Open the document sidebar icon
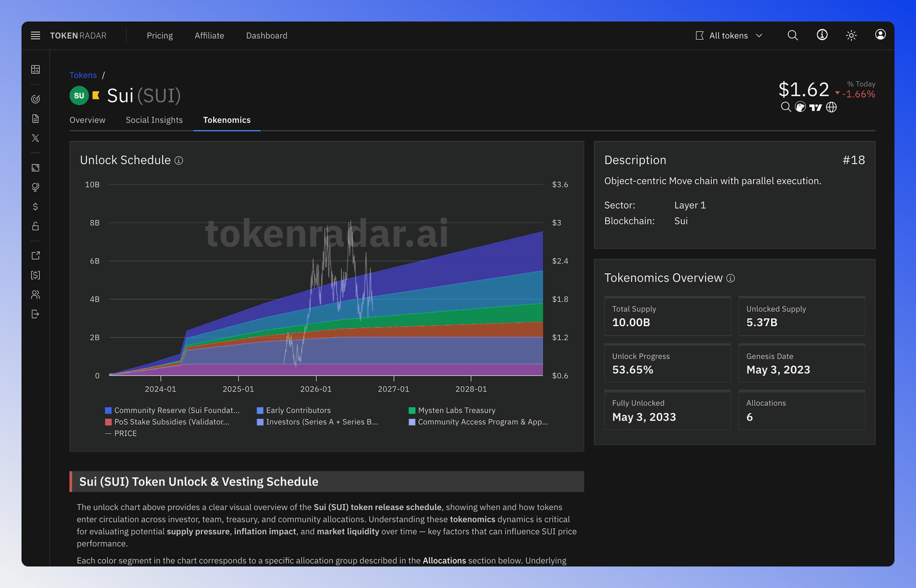This screenshot has height=588, width=916. point(35,119)
